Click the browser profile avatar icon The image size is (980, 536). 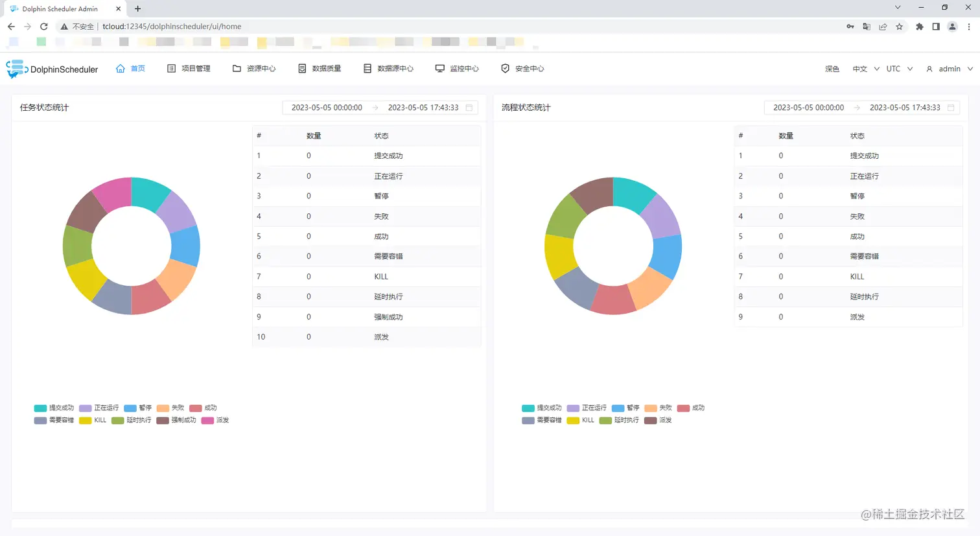(952, 27)
